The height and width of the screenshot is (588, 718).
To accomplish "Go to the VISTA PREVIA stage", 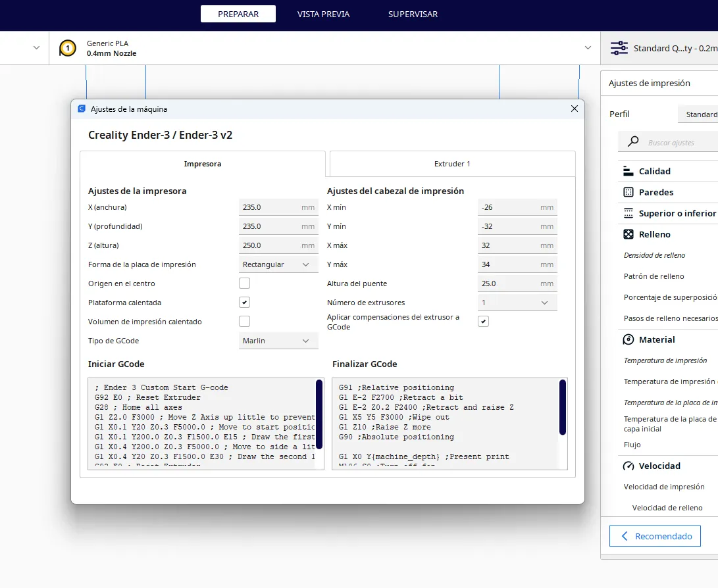I will tap(323, 14).
